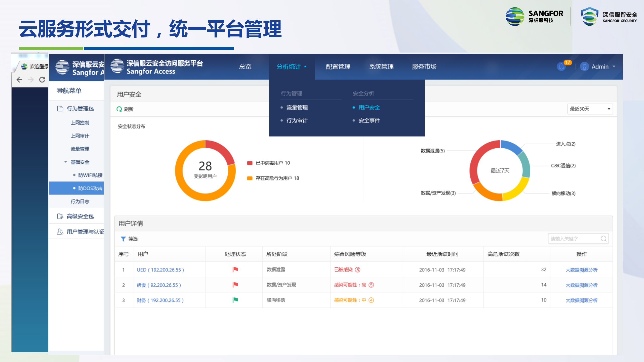Click the 28 受影响用户 donut center
Image resolution: width=644 pixels, height=362 pixels.
pos(205,169)
